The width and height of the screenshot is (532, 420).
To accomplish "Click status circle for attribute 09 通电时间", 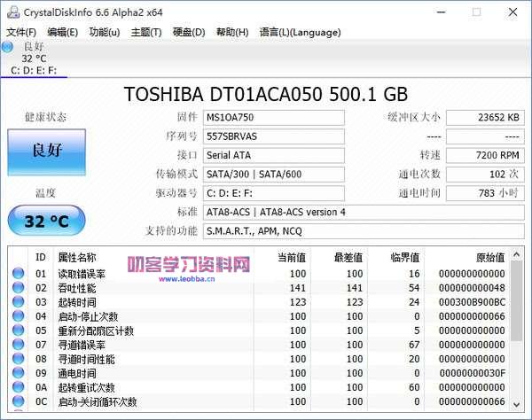I will click(19, 373).
